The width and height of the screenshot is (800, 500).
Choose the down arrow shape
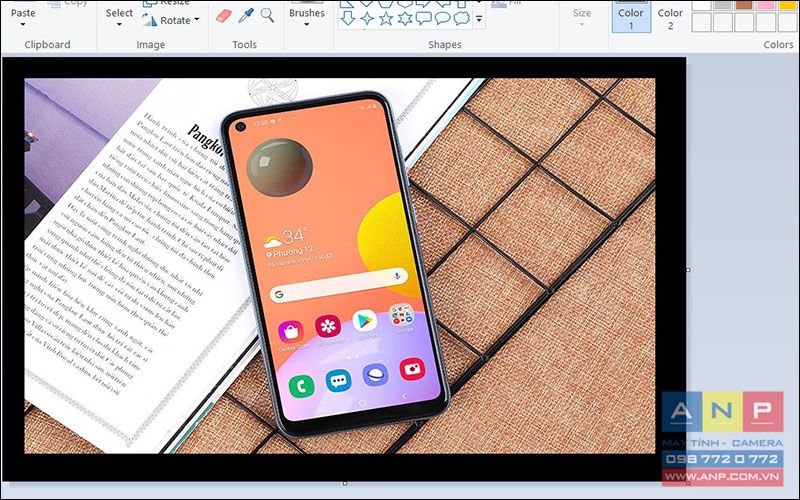coord(347,18)
